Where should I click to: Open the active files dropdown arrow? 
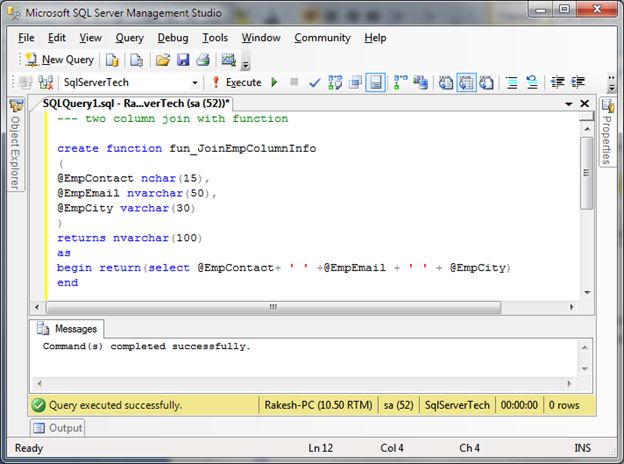click(567, 104)
